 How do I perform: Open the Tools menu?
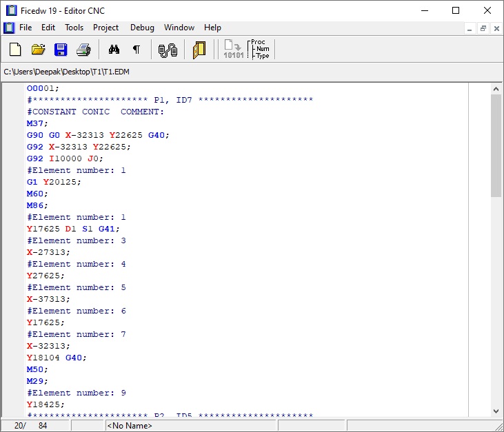(x=74, y=28)
